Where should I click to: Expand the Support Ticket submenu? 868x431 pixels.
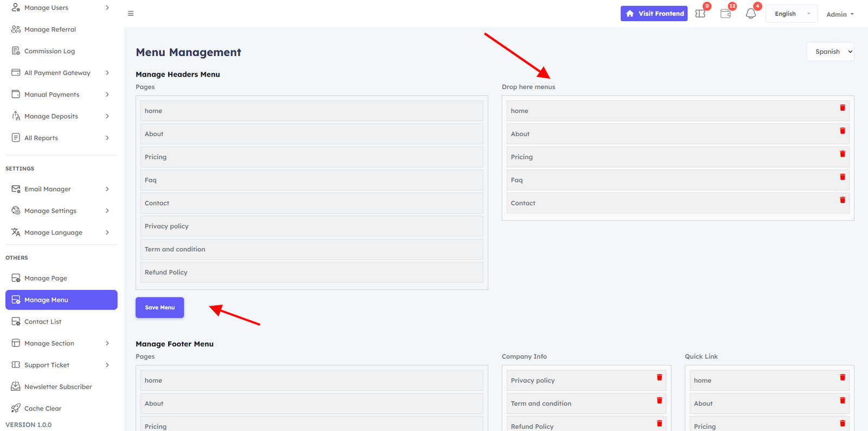pos(61,365)
